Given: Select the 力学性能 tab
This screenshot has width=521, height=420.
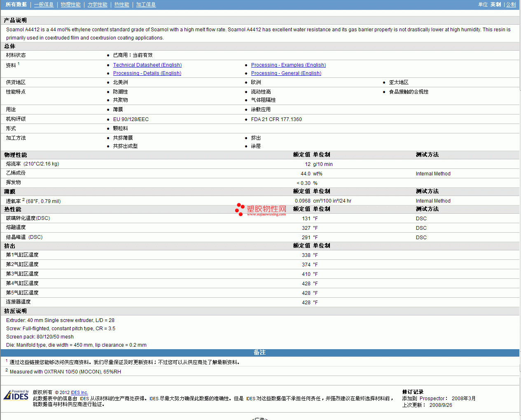Looking at the screenshot, I should 97,5.
